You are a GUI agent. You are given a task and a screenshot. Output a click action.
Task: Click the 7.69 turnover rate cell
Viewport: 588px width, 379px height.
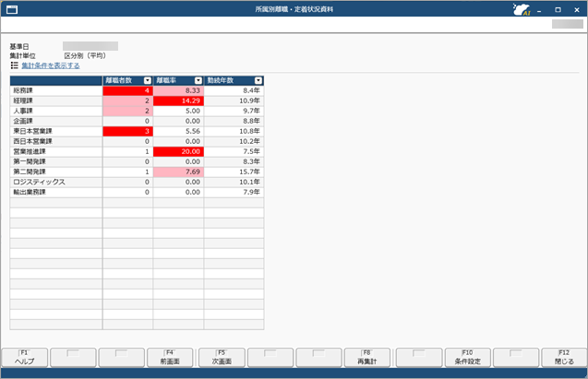tap(178, 172)
